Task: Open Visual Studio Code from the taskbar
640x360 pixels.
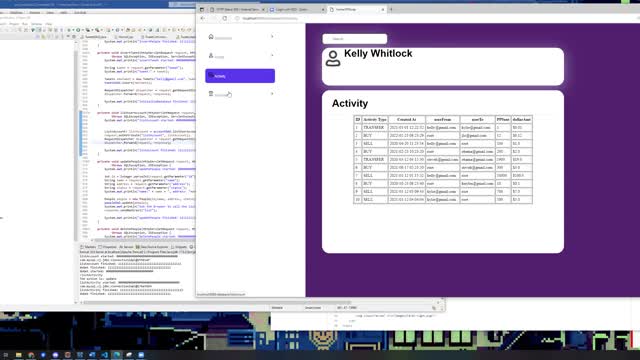Action: 104,355
